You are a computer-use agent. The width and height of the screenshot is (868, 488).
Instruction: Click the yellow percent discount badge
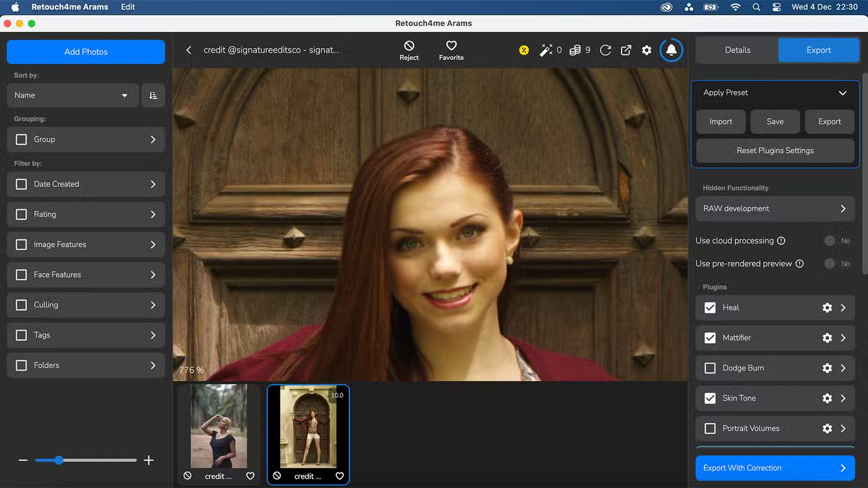coord(524,50)
